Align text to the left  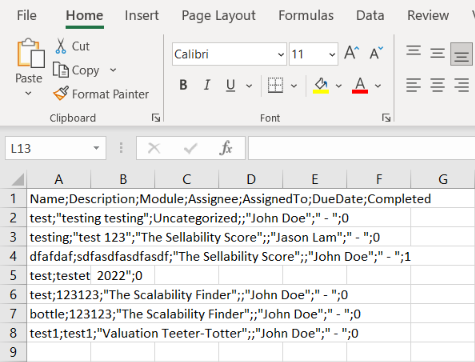(x=413, y=85)
